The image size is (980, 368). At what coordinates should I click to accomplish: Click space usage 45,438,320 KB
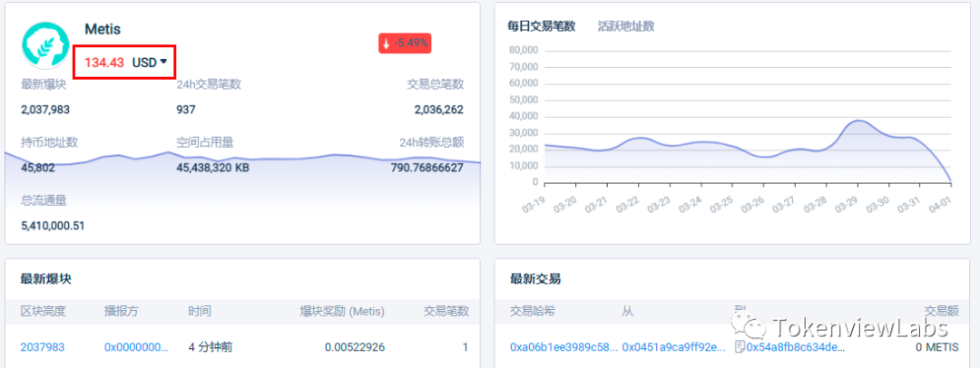(212, 168)
